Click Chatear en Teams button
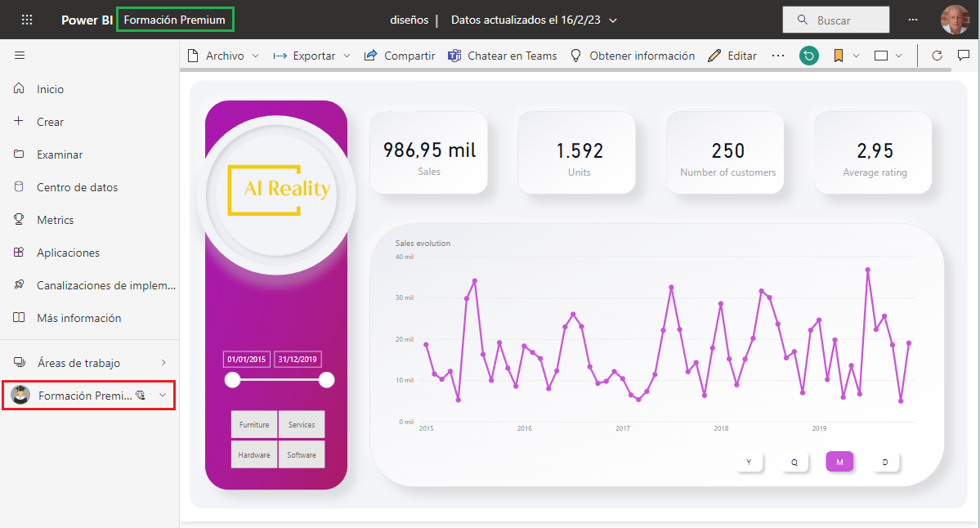Image resolution: width=980 pixels, height=528 pixels. click(x=502, y=56)
